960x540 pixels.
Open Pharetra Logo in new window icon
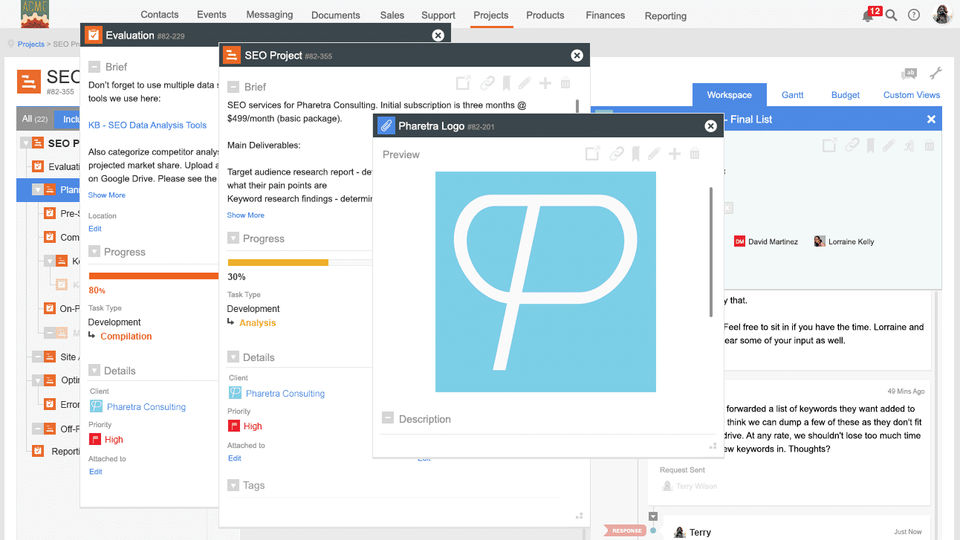[592, 154]
